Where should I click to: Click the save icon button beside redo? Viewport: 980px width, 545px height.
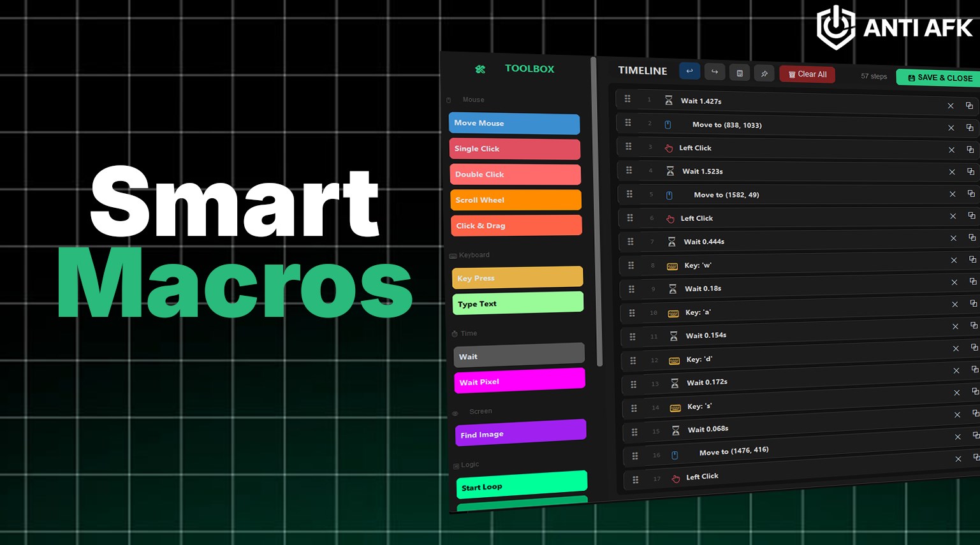tap(740, 73)
